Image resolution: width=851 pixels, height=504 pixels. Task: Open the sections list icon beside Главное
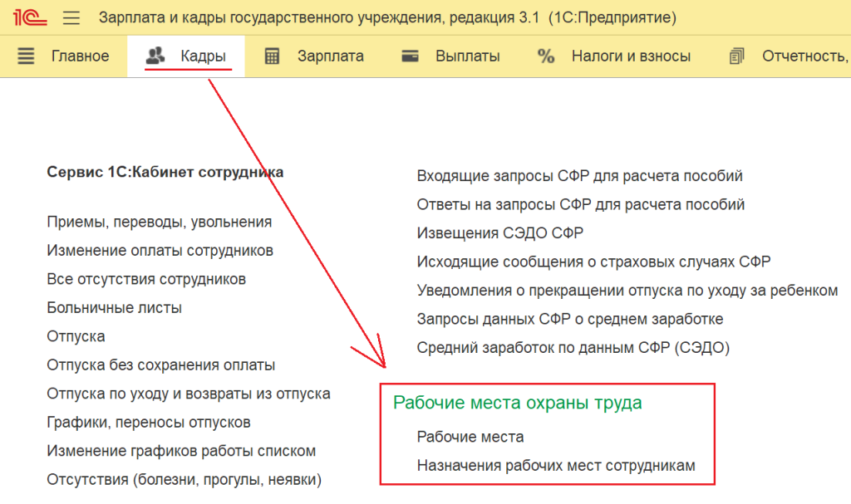(x=26, y=56)
